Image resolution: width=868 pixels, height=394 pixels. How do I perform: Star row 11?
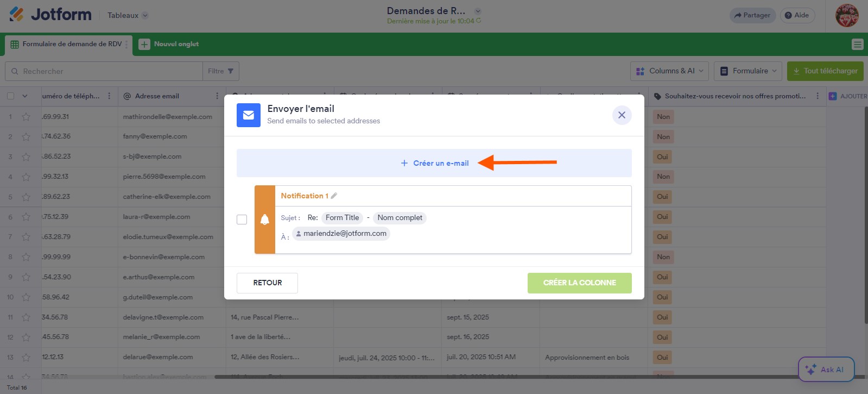(26, 318)
